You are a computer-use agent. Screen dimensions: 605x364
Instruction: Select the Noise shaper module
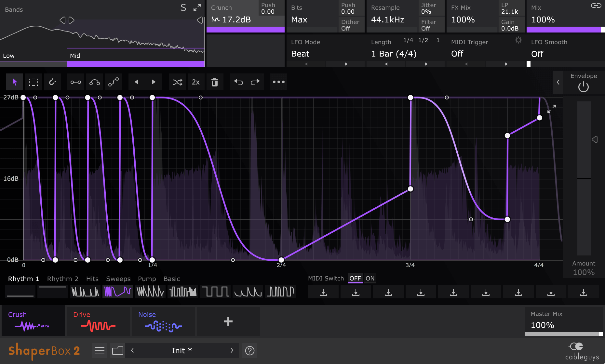coord(163,321)
